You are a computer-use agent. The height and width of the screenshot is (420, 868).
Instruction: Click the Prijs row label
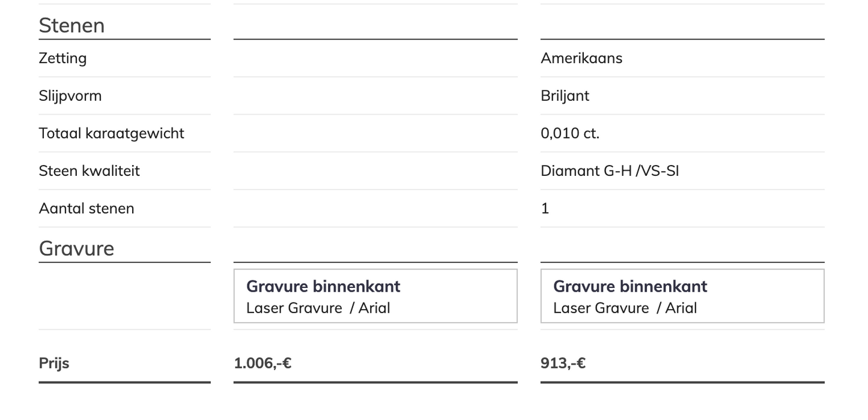coord(54,363)
